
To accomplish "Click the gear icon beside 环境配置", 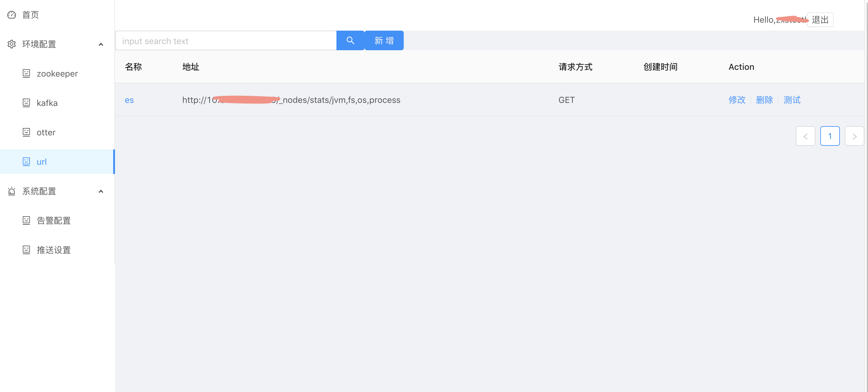I will (x=11, y=44).
